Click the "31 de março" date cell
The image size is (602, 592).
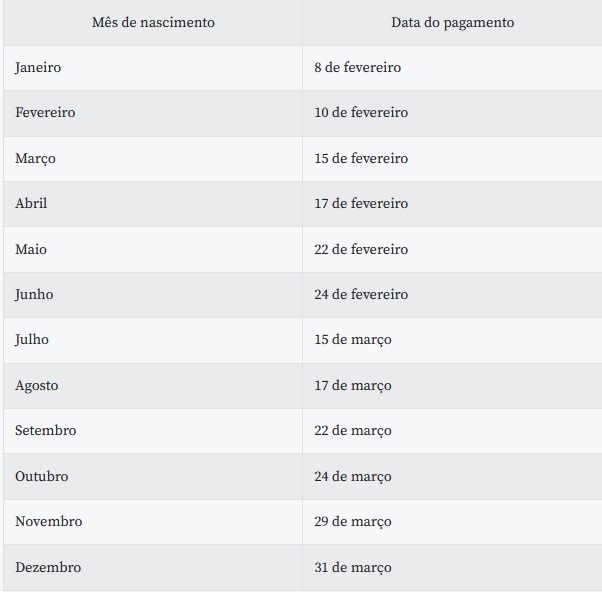tap(353, 567)
